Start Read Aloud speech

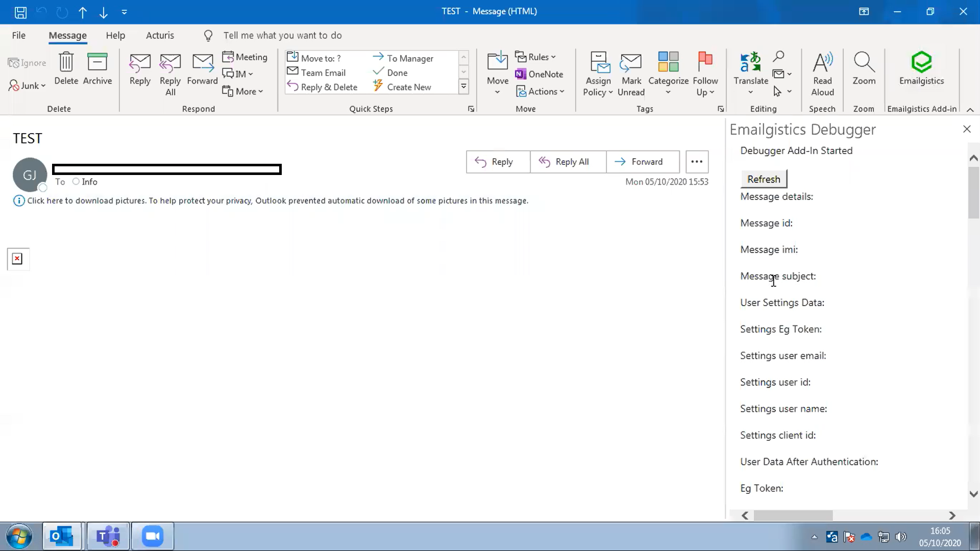tap(822, 74)
